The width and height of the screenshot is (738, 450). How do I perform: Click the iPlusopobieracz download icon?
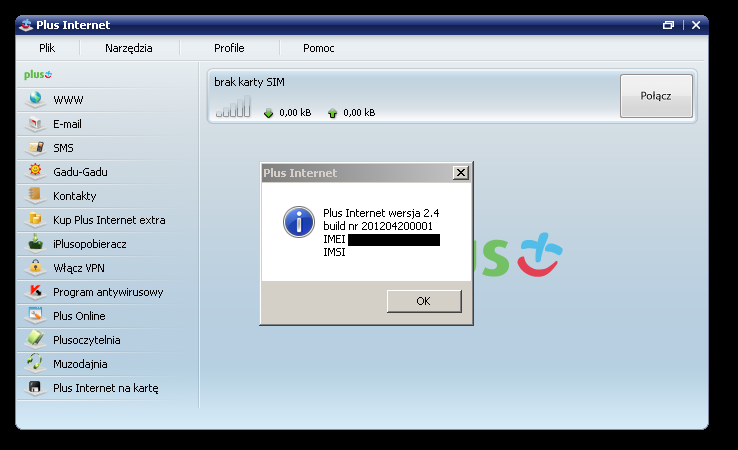coord(35,243)
